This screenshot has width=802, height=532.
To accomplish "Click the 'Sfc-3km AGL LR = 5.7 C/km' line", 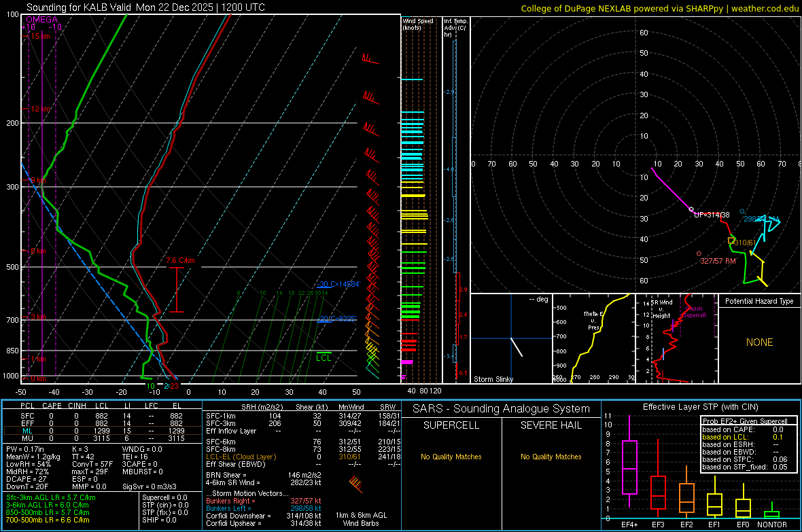I will tap(51, 497).
